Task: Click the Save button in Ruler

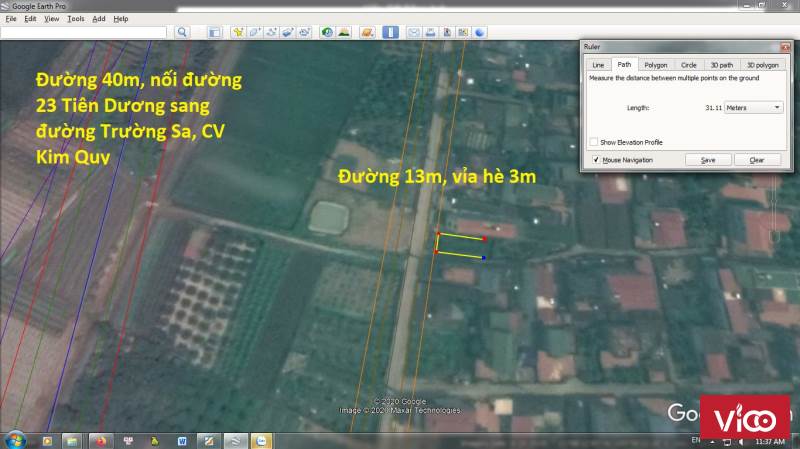Action: tap(708, 160)
